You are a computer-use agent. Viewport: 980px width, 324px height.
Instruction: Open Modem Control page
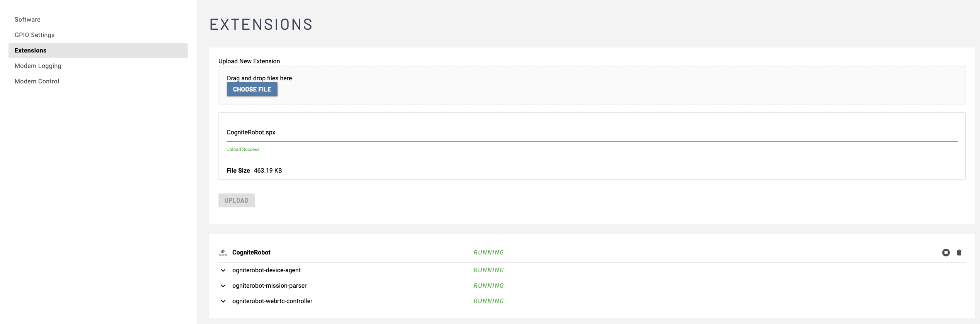click(x=98, y=81)
